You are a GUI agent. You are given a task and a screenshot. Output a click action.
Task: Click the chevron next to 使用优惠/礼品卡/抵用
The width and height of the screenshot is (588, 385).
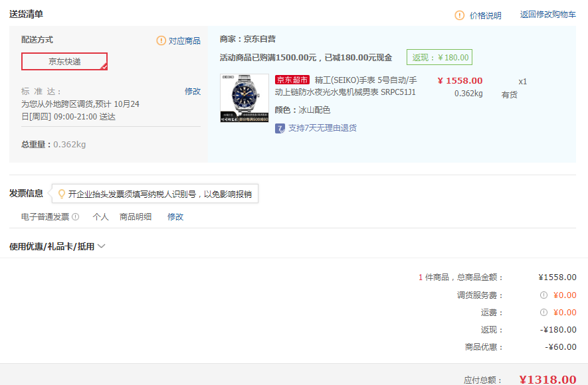point(101,246)
